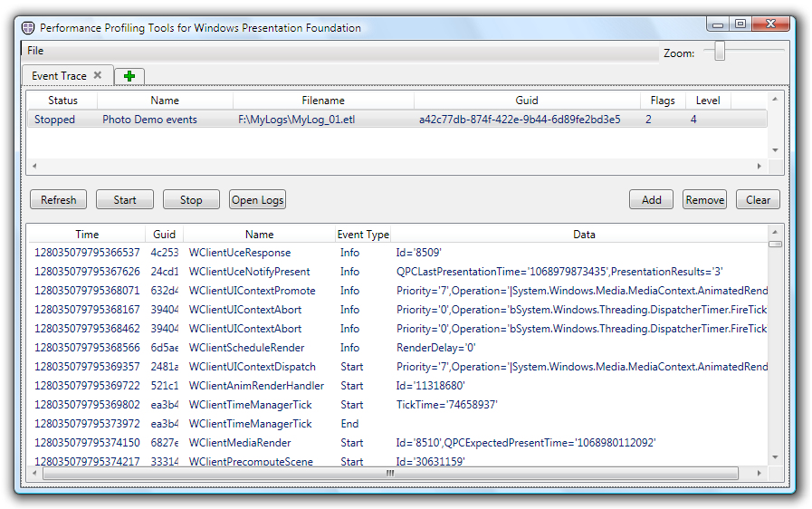Click the Remove button
This screenshot has width=812, height=509.
[705, 199]
